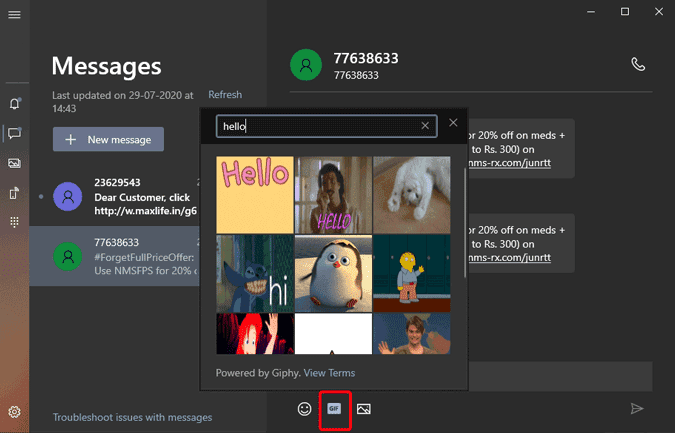Open the phone screen sidebar icon
Viewport: 675px width, 433px height.
14,193
